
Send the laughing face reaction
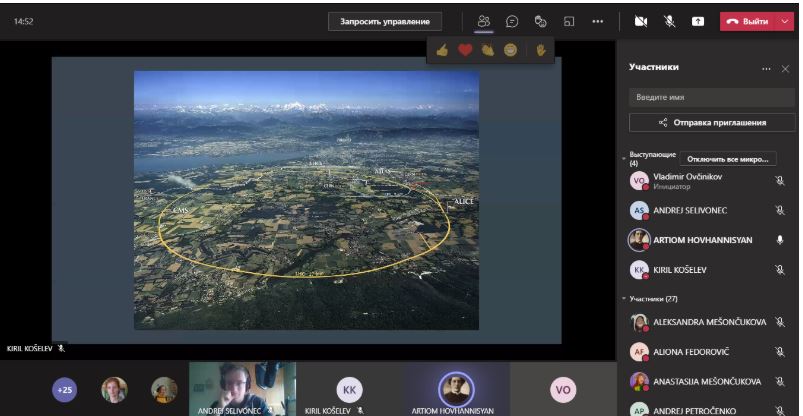(x=511, y=50)
